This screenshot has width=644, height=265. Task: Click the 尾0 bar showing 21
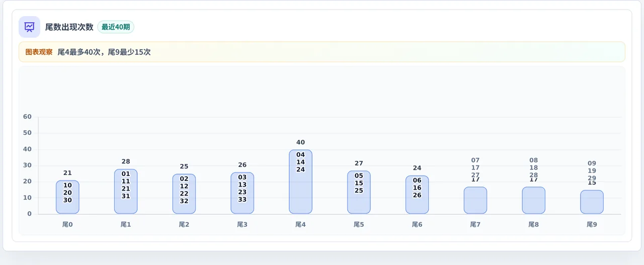point(67,197)
